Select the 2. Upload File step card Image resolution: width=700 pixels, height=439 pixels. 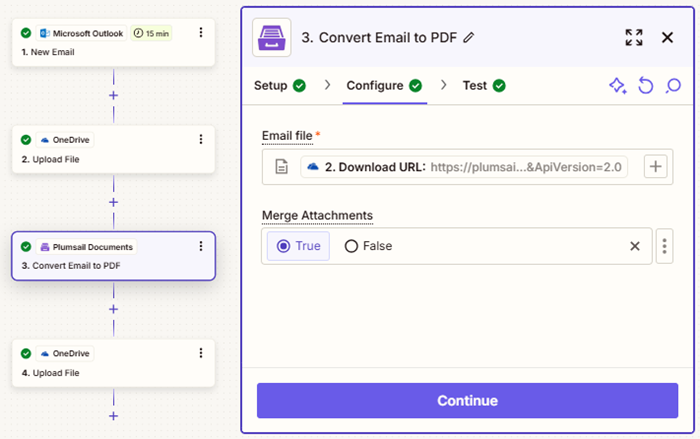pos(113,149)
